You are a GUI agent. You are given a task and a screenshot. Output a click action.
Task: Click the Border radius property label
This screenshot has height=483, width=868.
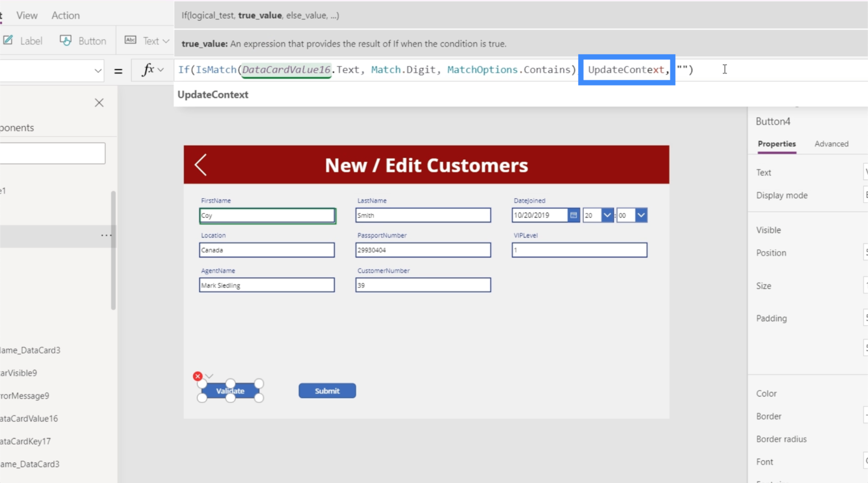click(781, 439)
